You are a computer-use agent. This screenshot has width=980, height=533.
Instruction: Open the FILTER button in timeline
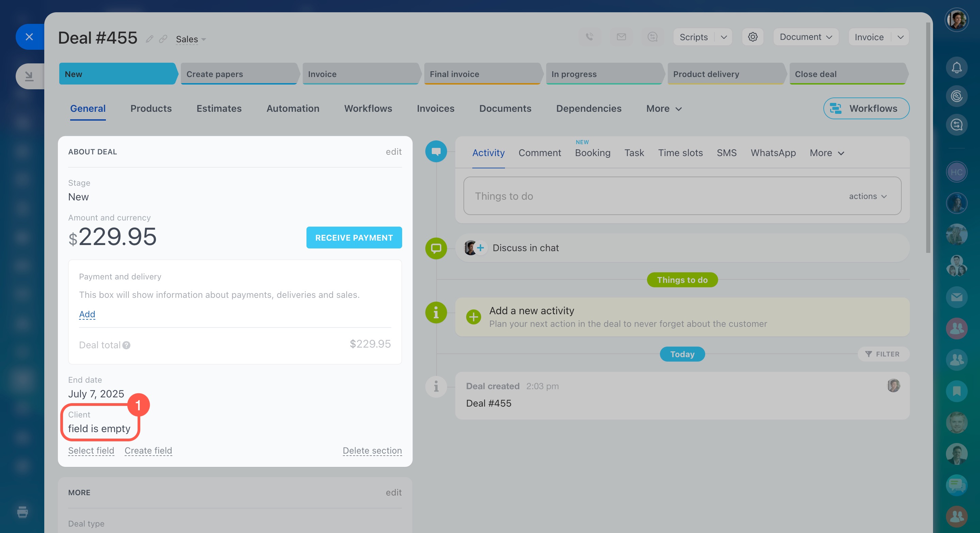(x=883, y=354)
